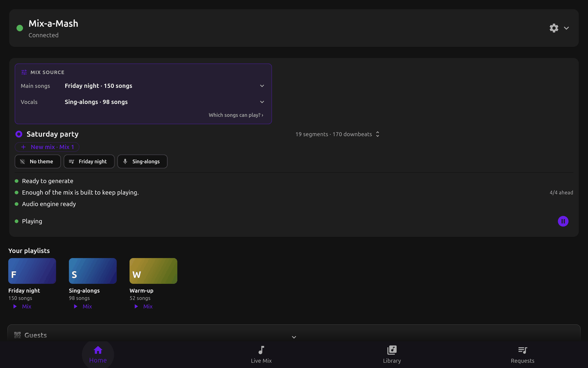Click the '52 songs' count under Warm-up

[140, 298]
